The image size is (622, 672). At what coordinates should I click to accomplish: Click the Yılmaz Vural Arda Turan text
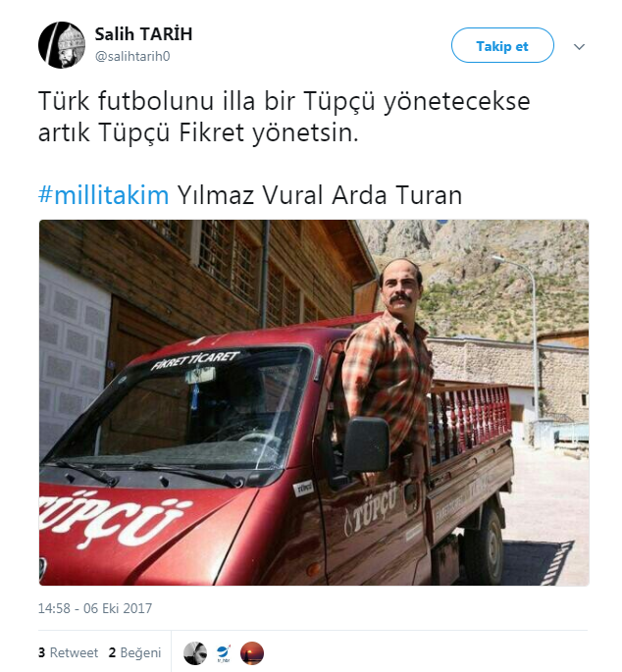click(x=320, y=195)
